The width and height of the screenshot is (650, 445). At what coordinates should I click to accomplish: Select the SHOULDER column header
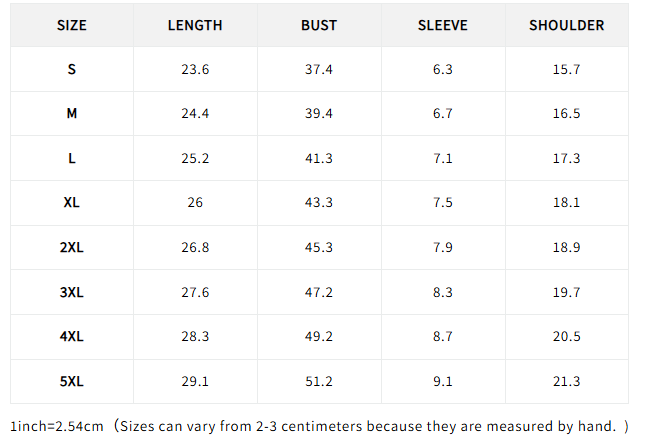coord(567,26)
